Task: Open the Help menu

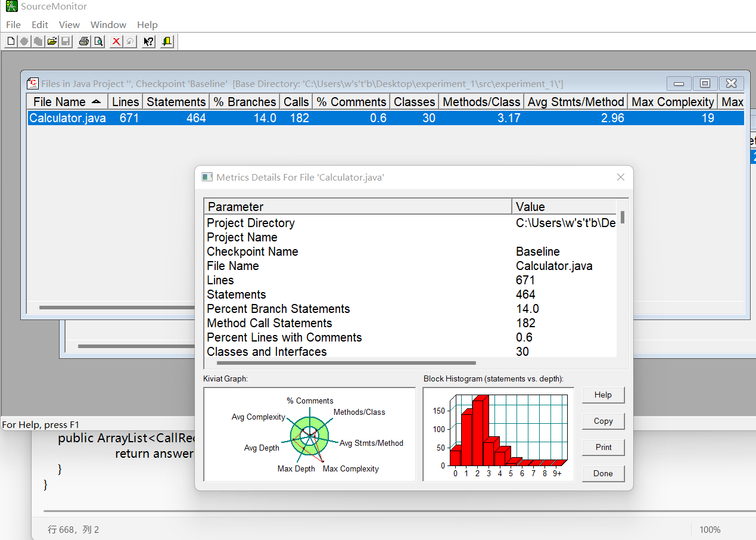Action: pyautogui.click(x=147, y=24)
